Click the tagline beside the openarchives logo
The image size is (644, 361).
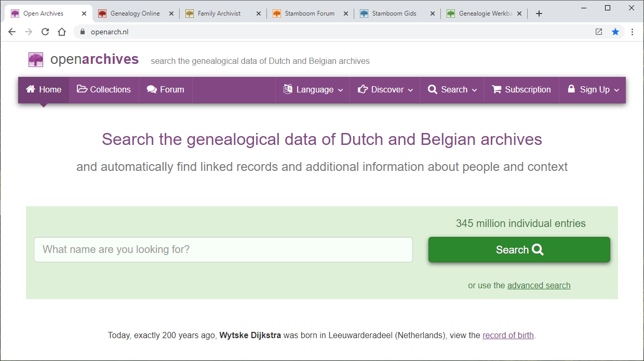click(x=260, y=61)
